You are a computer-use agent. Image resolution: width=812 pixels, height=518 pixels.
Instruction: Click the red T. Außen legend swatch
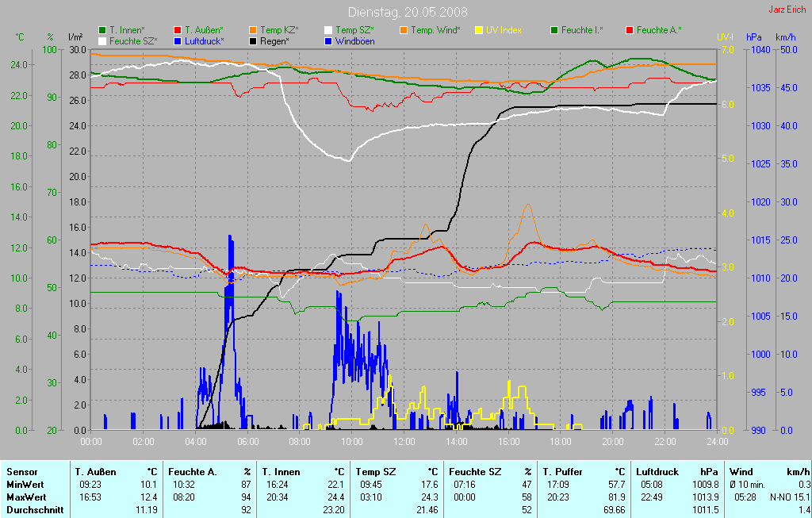tap(178, 31)
